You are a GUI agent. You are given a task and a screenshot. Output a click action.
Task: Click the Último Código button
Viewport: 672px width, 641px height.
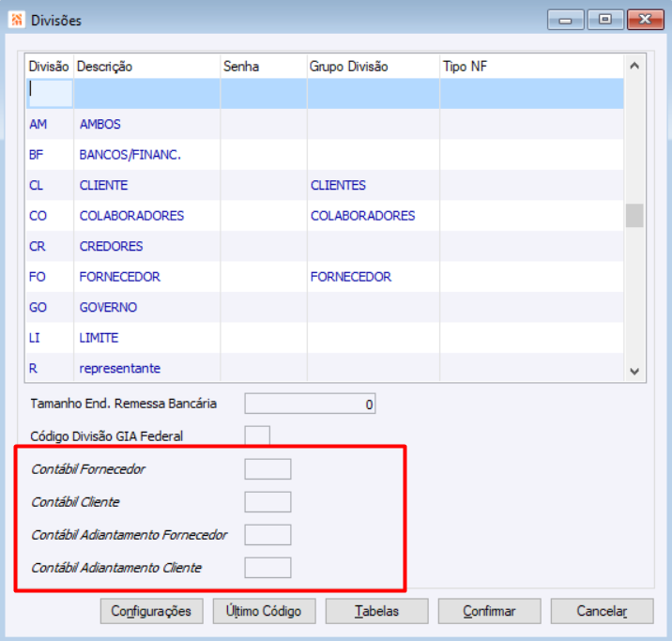tap(264, 611)
